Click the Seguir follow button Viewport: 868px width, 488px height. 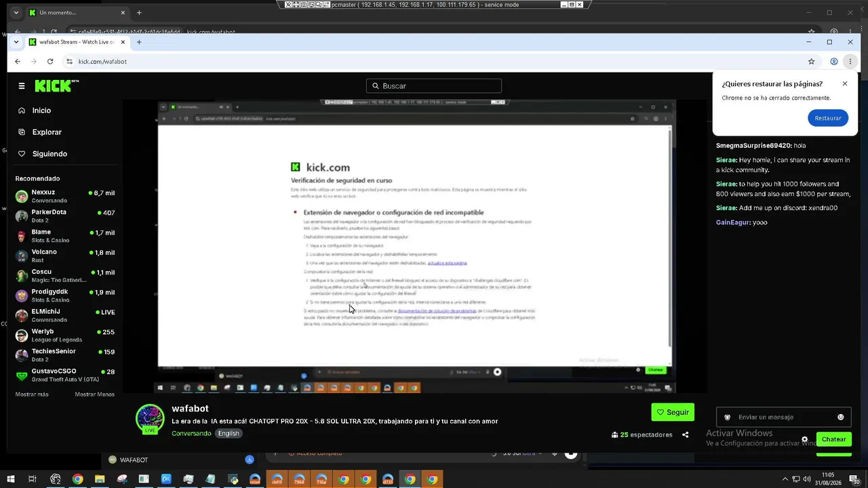pos(673,412)
